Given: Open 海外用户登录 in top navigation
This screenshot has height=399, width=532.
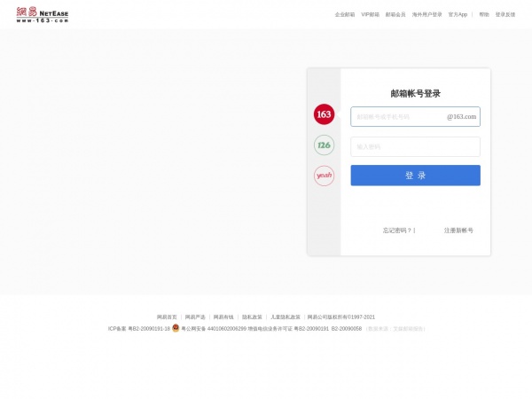Looking at the screenshot, I should click(426, 14).
